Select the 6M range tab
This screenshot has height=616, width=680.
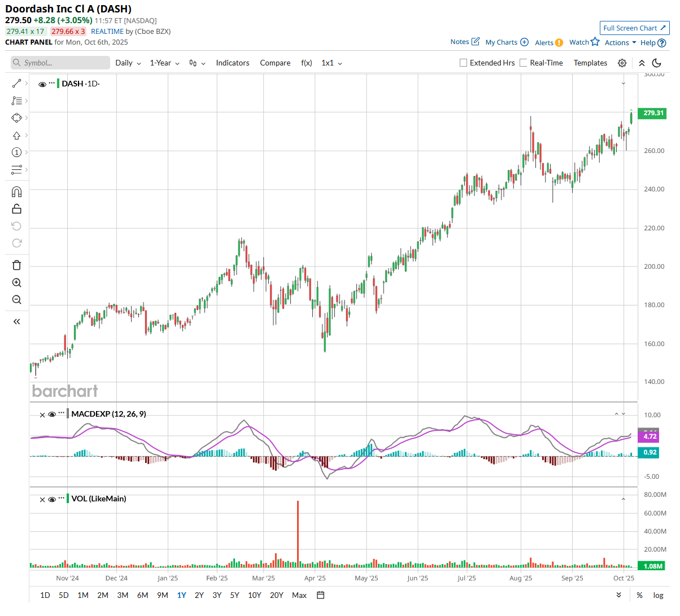142,595
